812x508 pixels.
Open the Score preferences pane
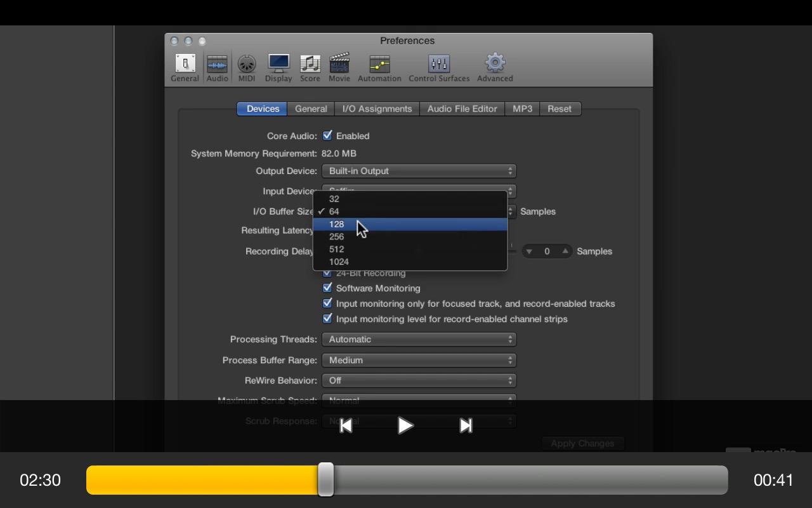pos(310,68)
